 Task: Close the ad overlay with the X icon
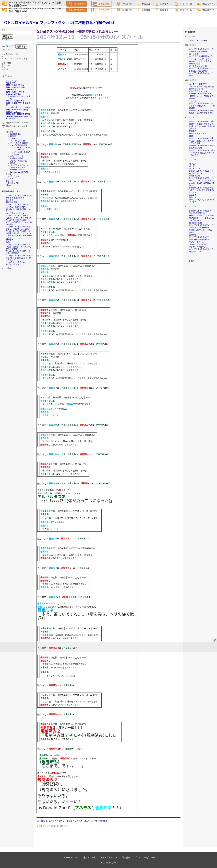[x=214, y=640]
